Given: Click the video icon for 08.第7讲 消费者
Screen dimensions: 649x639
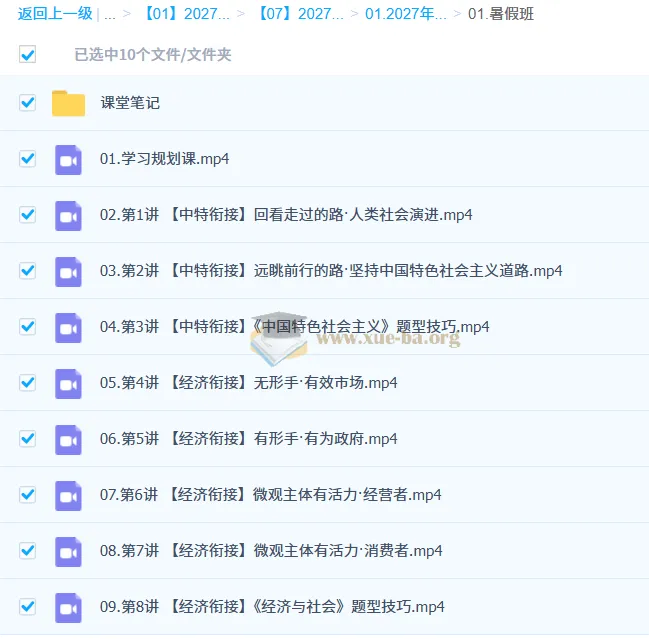Looking at the screenshot, I should tap(68, 552).
